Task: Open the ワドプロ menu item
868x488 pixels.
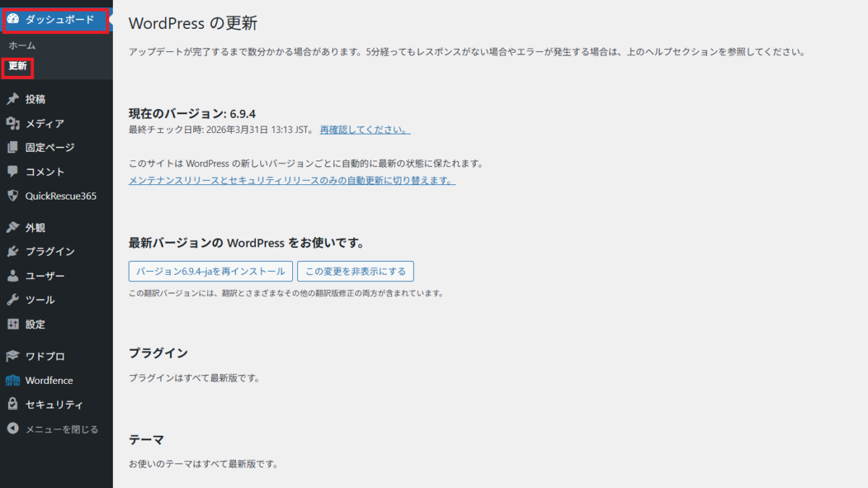Action: click(x=45, y=356)
